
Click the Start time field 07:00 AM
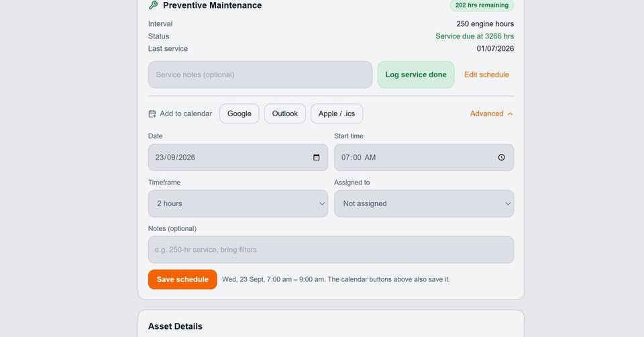pos(424,157)
